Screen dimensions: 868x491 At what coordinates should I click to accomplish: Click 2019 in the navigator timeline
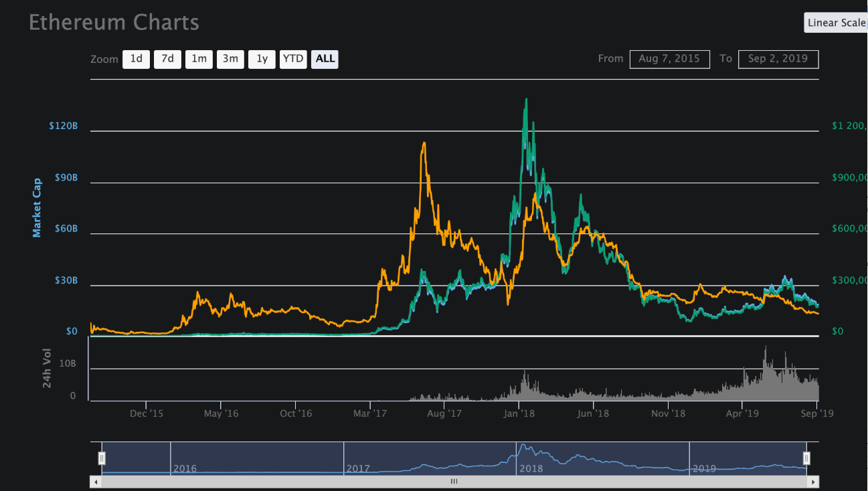pyautogui.click(x=704, y=468)
